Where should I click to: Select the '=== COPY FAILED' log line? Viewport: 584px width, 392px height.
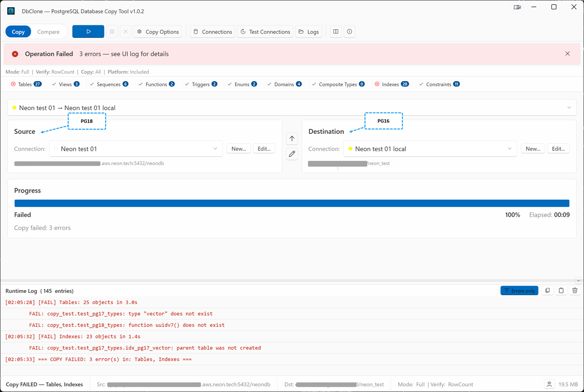coord(292,359)
